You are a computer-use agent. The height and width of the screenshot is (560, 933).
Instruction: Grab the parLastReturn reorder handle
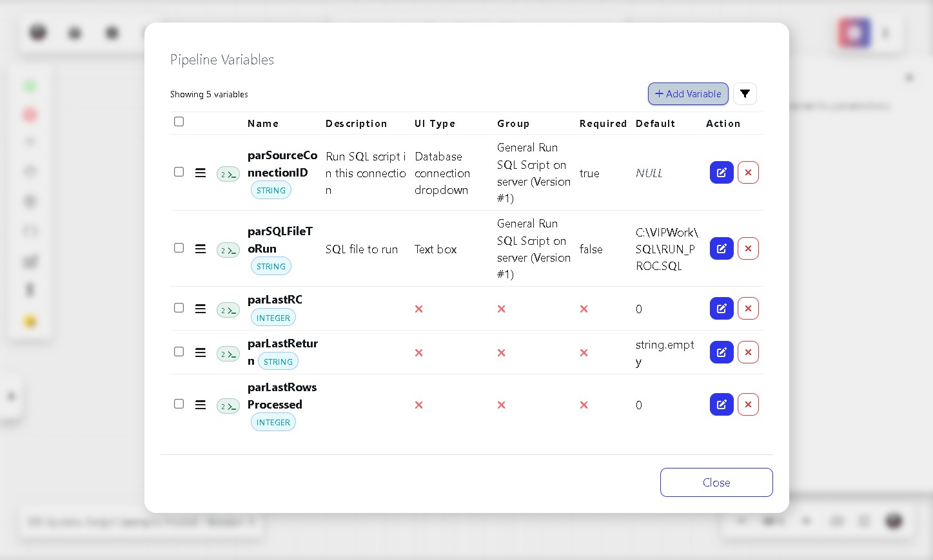coord(201,352)
